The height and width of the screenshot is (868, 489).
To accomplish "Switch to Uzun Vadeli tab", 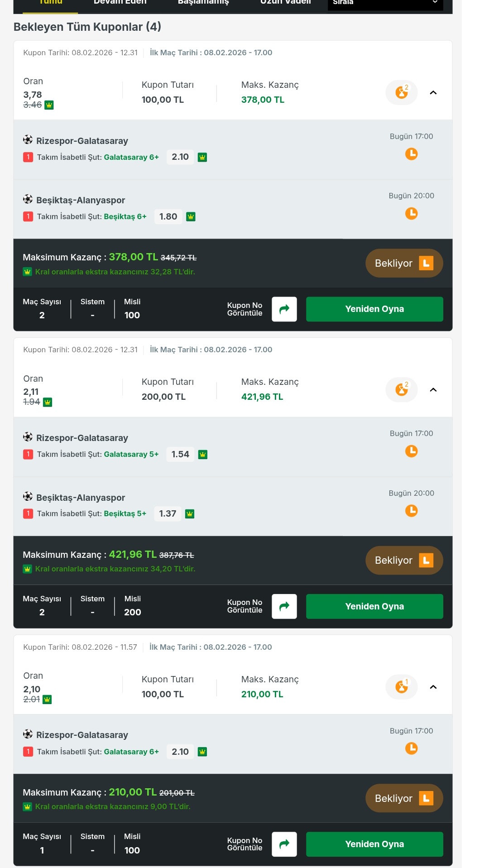I will (285, 3).
